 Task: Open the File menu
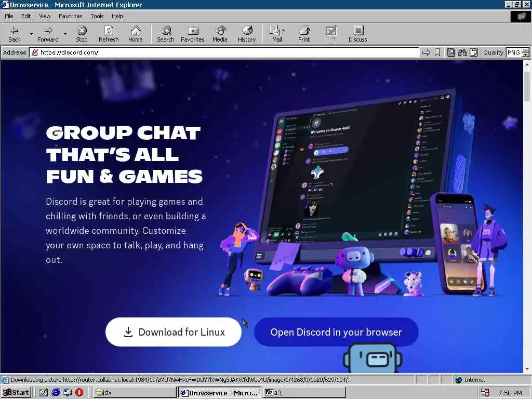point(9,16)
